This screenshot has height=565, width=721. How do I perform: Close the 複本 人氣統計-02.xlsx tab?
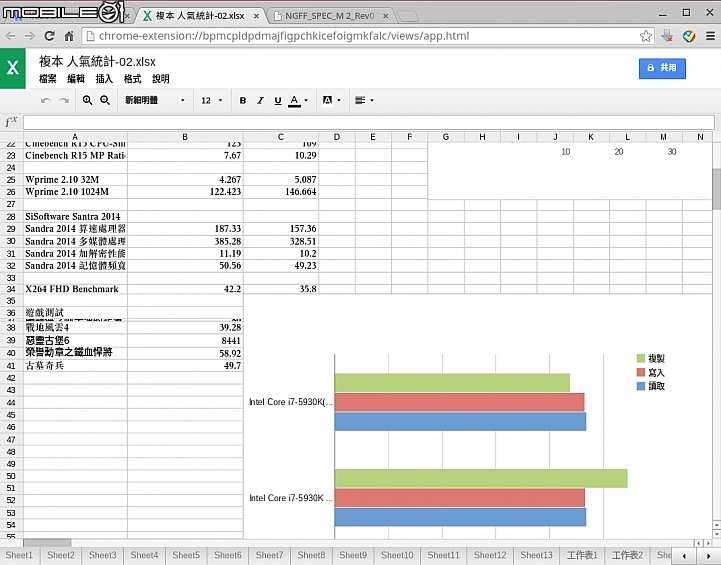click(x=257, y=16)
